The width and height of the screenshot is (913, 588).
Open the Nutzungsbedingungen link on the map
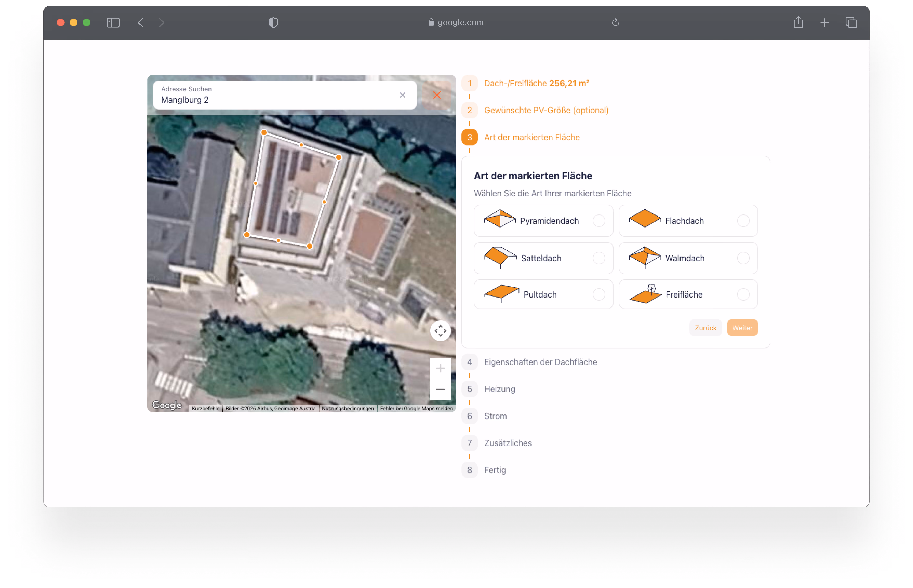tap(348, 408)
